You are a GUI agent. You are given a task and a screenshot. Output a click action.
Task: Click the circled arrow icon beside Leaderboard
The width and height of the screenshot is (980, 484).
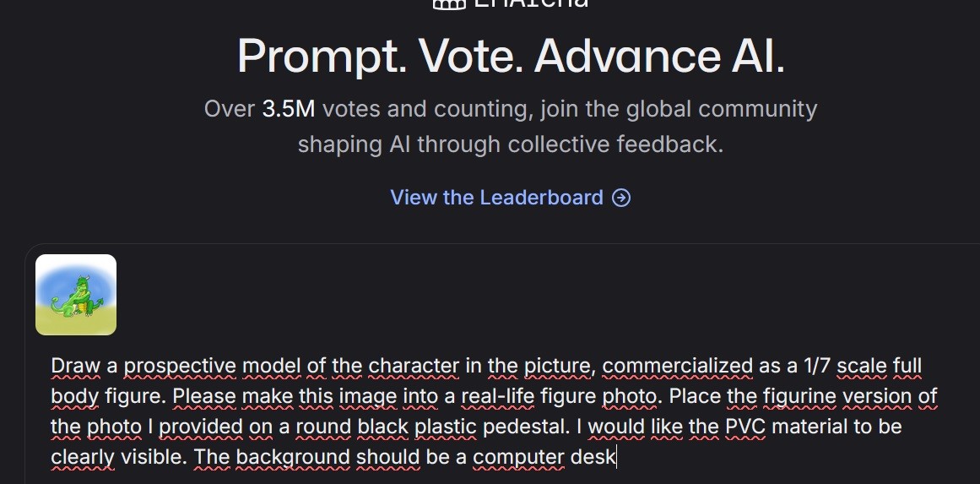tap(621, 198)
